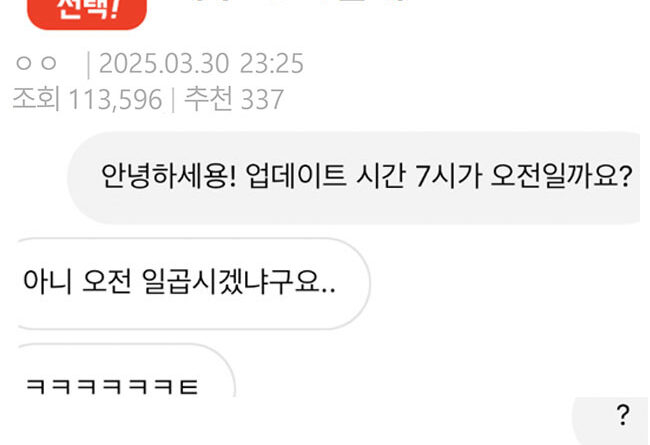
Task: Click the ㅋㅋㅋㅋㅋㅋㅌ laughing message bubble
Action: [124, 370]
